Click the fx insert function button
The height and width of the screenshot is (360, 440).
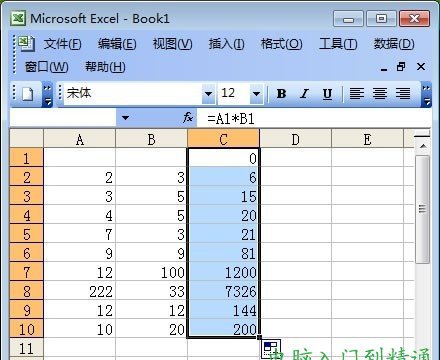(188, 118)
